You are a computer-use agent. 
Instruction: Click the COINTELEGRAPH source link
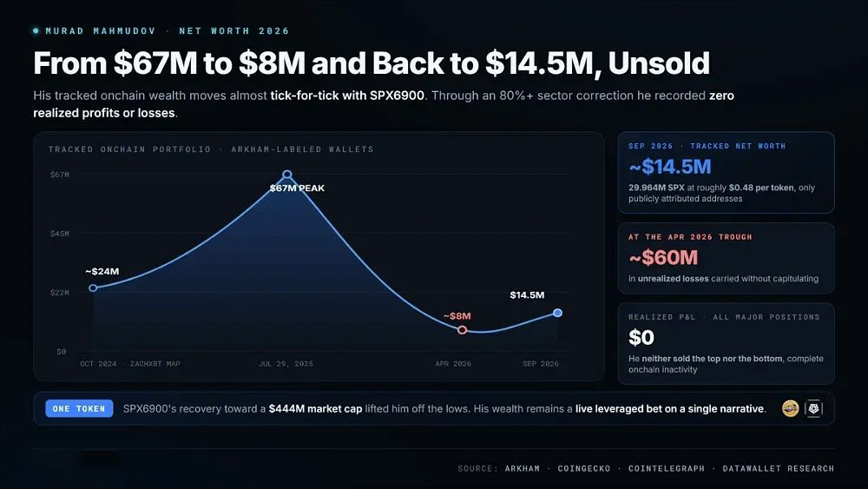coord(667,468)
